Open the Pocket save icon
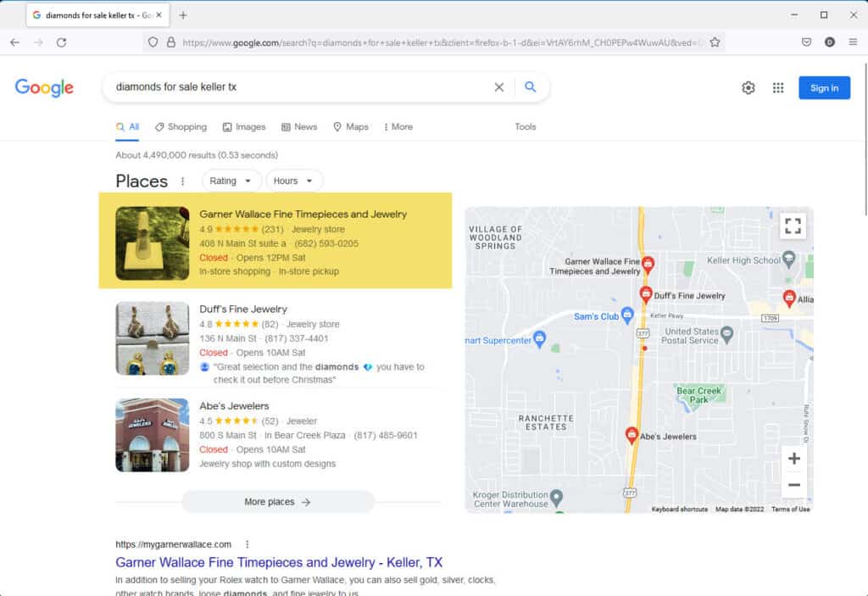 pyautogui.click(x=807, y=42)
